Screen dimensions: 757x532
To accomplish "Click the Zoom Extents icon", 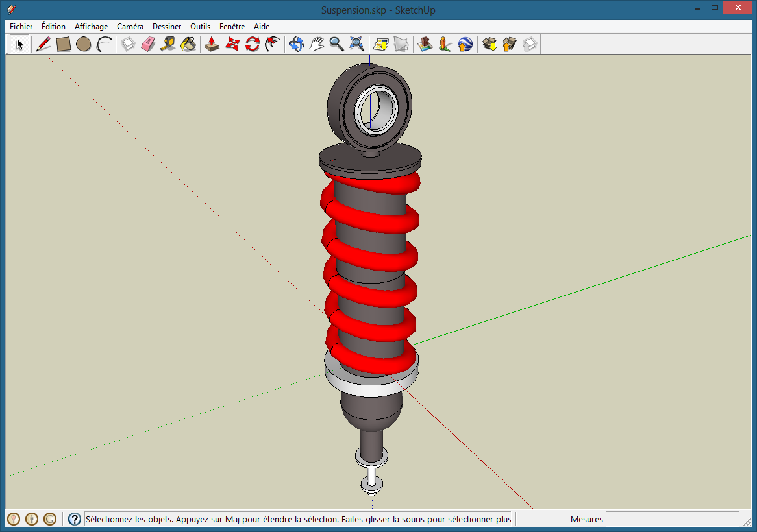I will coord(356,44).
